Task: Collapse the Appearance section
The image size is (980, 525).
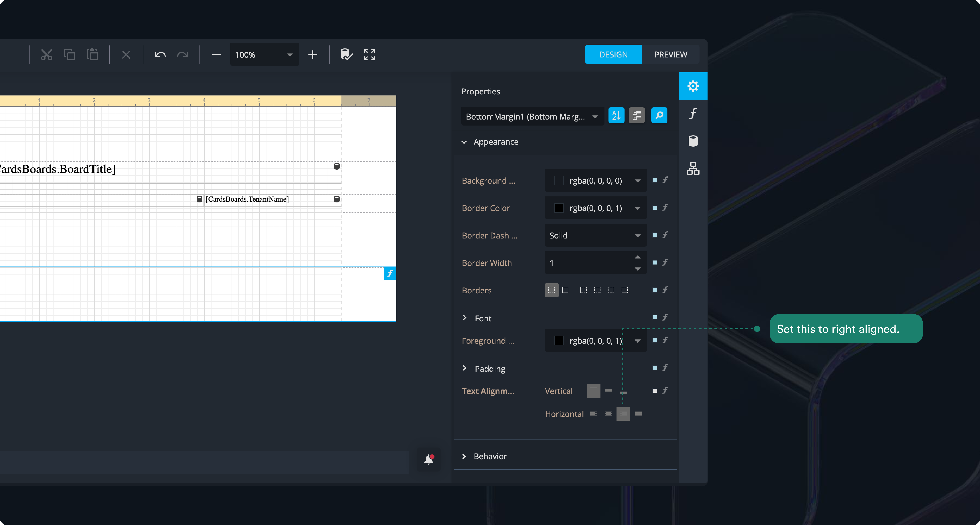Action: click(464, 142)
